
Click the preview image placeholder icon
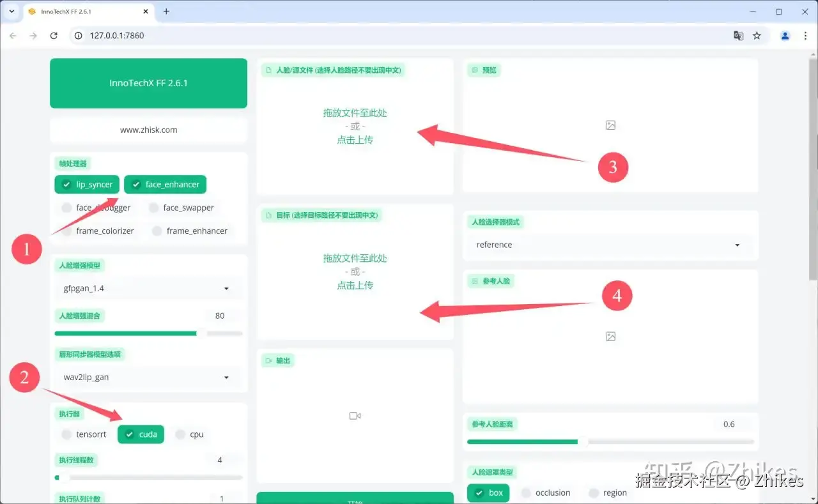(610, 125)
